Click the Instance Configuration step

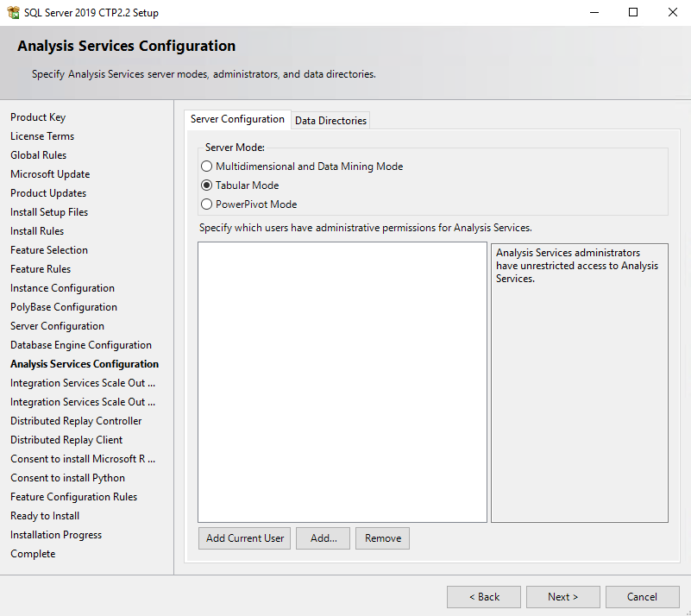[63, 288]
